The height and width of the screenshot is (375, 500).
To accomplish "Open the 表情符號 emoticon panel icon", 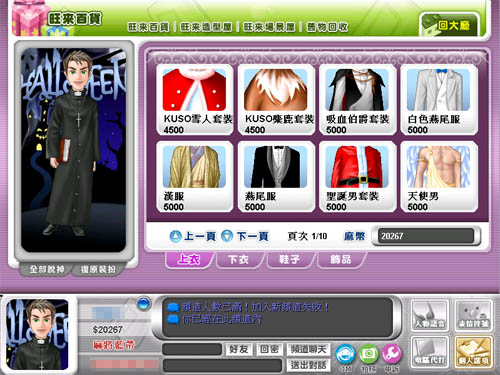I will [474, 315].
